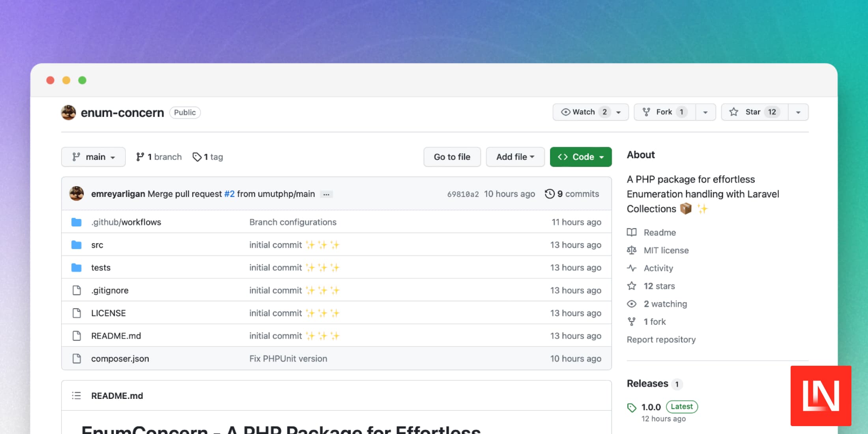Click the scale icon beside MIT license
The height and width of the screenshot is (434, 868).
click(632, 250)
